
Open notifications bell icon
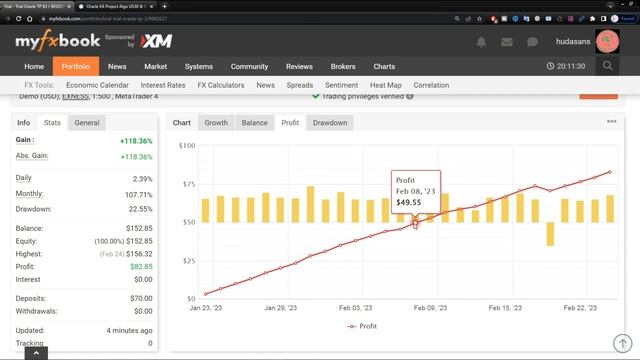pos(481,42)
